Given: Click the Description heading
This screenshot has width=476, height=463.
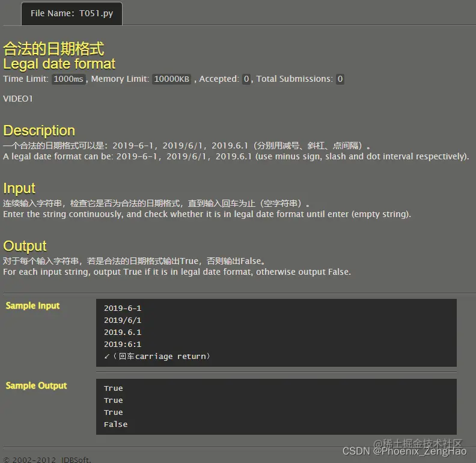Looking at the screenshot, I should 39,130.
